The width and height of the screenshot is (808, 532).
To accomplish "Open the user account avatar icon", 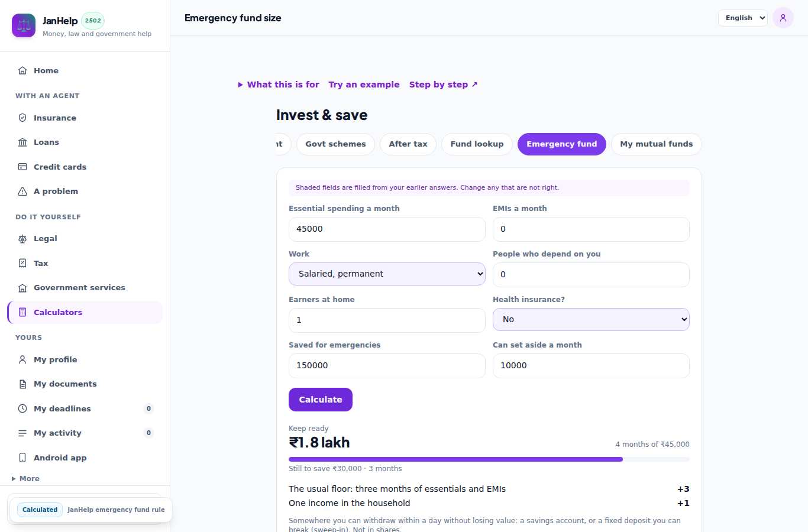I will (783, 18).
